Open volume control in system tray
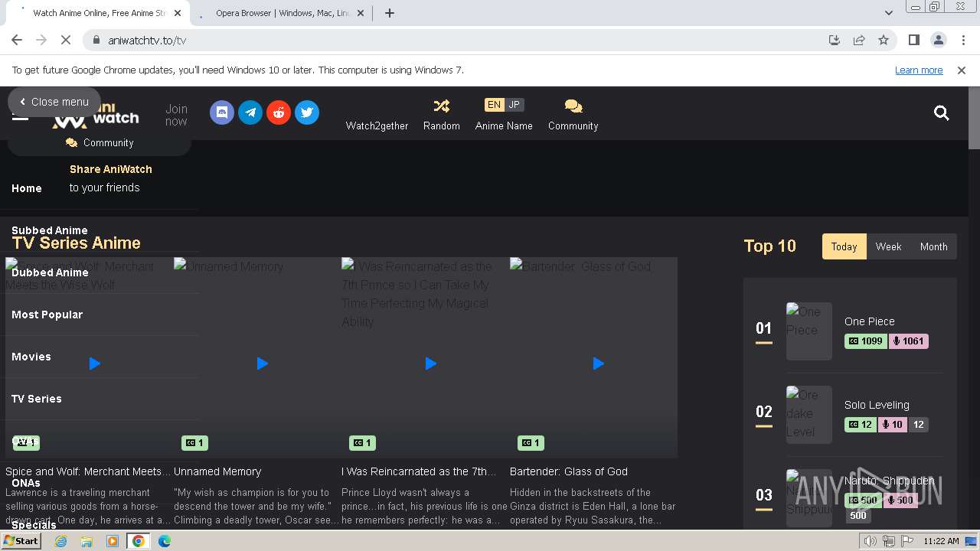Image resolution: width=980 pixels, height=551 pixels. click(871, 541)
